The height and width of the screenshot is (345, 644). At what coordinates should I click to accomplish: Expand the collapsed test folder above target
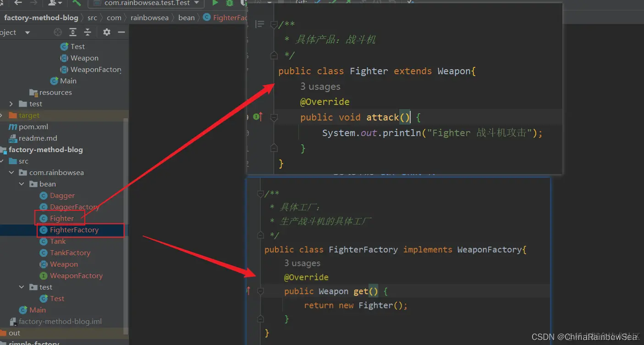pos(11,104)
